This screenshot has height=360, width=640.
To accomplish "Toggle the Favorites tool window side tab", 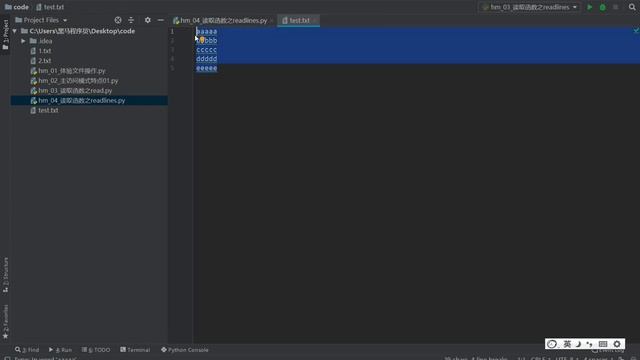I will point(5,322).
